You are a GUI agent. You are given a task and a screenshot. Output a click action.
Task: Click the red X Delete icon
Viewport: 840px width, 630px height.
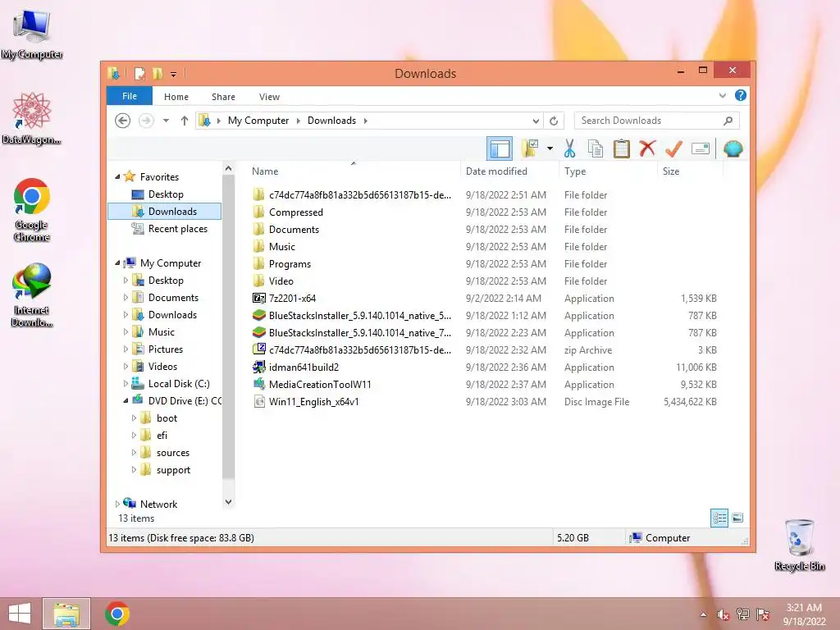[x=647, y=148]
